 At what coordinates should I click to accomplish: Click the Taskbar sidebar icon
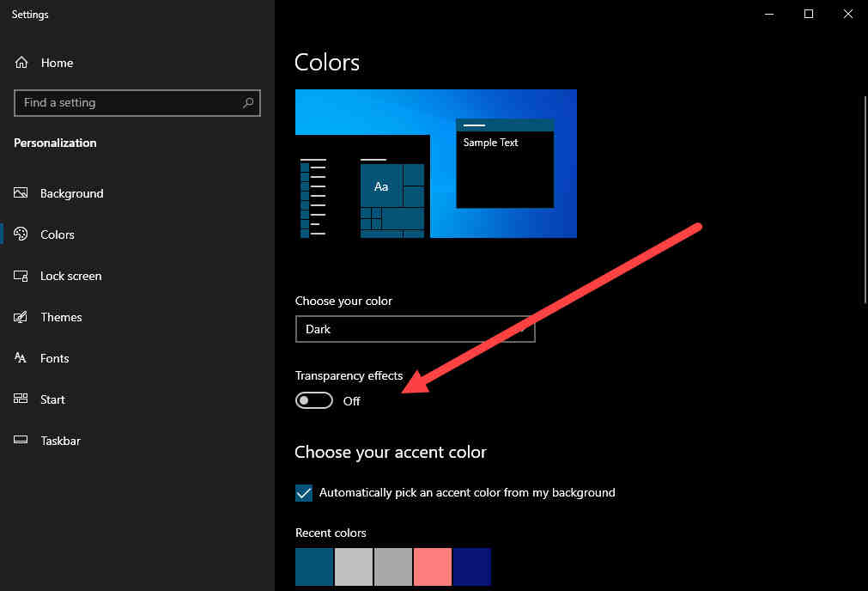[x=21, y=441]
